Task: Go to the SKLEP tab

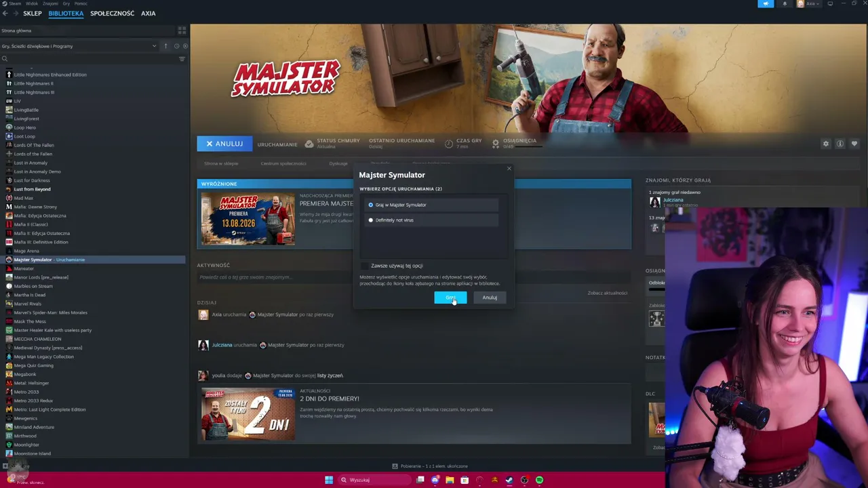Action: 33,14
